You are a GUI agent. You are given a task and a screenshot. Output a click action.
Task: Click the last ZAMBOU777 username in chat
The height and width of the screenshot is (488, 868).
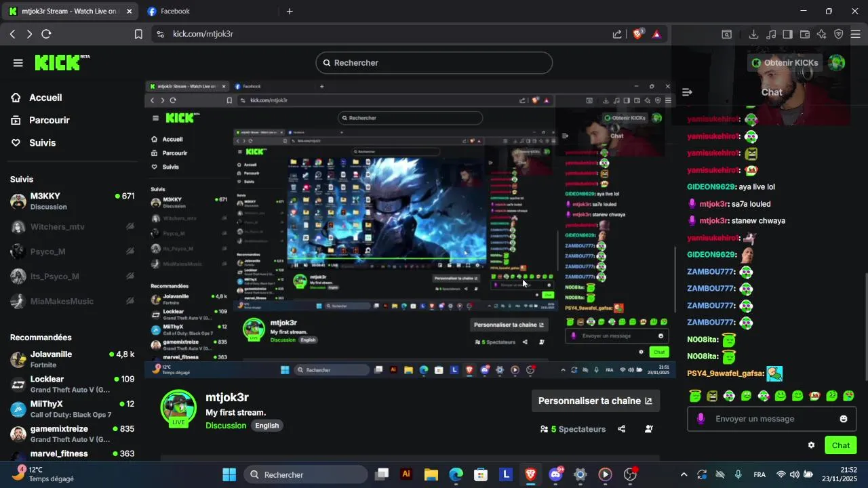point(711,323)
